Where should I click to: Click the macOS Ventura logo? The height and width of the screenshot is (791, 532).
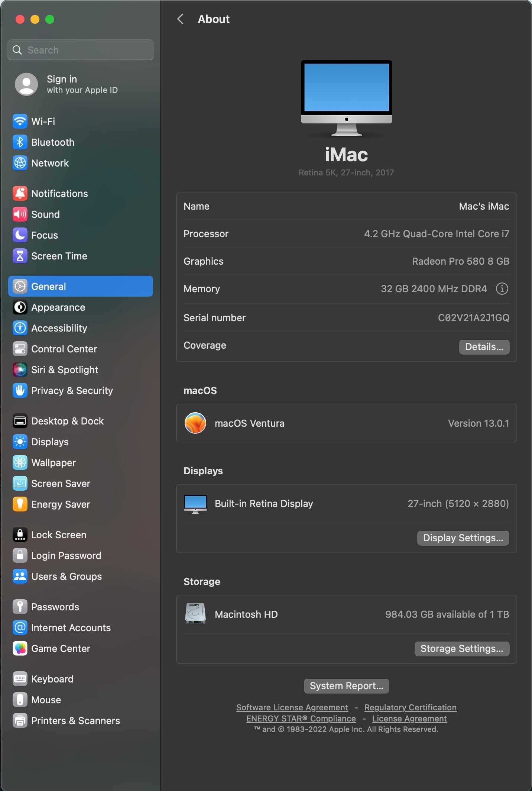(195, 423)
